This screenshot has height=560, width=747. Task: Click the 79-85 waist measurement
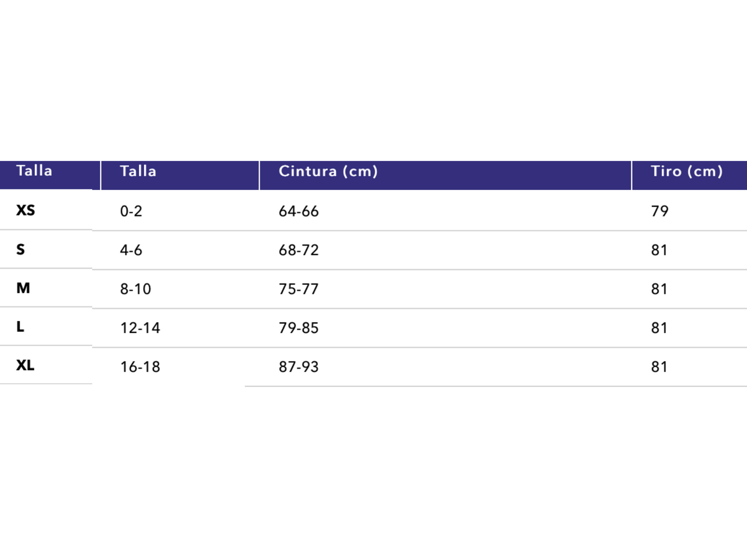299,328
